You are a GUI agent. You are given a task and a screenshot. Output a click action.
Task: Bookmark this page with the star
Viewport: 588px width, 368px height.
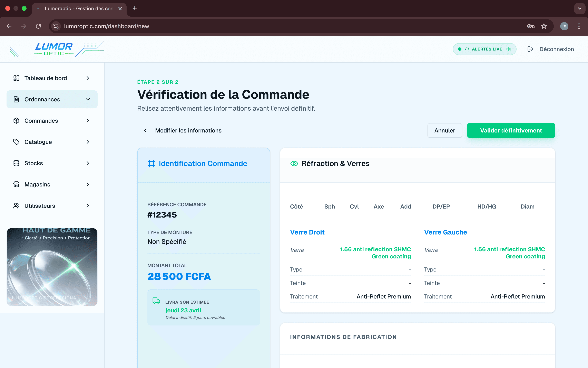point(544,26)
